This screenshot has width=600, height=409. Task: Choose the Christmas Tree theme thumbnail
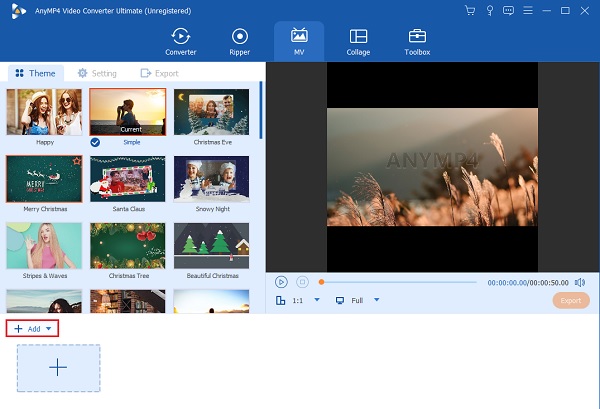click(128, 246)
